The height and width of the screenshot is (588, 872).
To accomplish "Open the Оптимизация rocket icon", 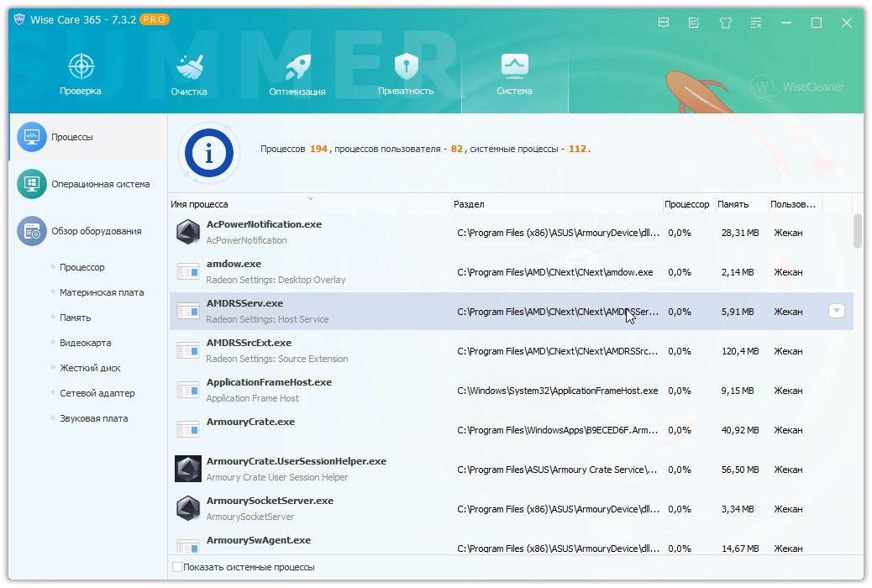I will click(297, 68).
